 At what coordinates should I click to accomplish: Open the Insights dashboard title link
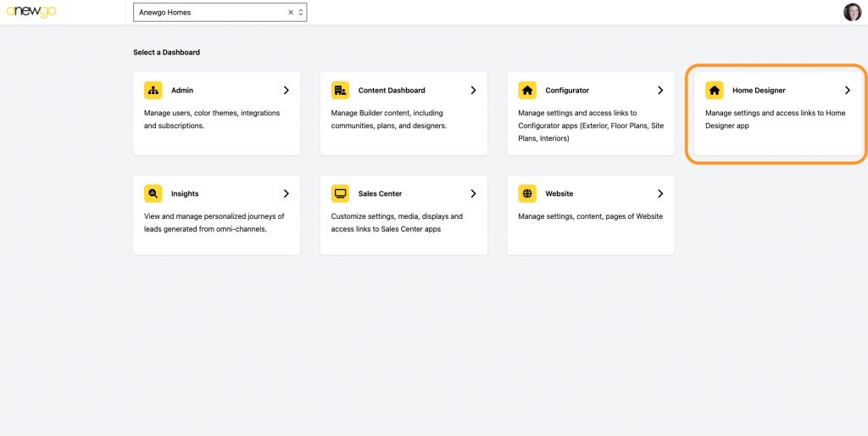(185, 194)
